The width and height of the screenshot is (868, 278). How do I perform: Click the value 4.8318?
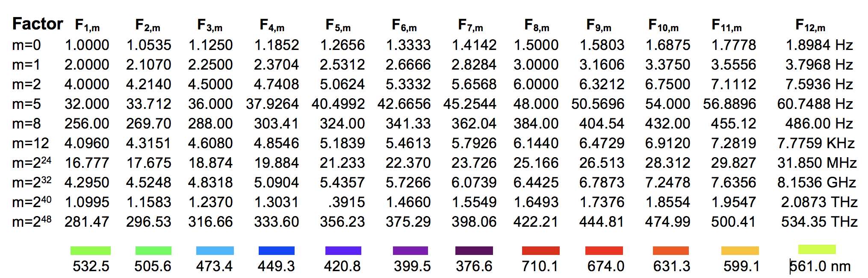click(210, 182)
